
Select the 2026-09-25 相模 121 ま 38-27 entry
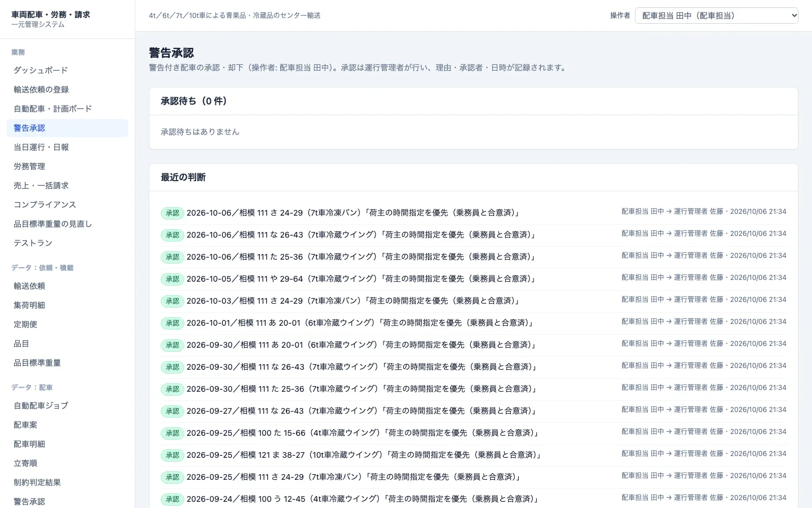pyautogui.click(x=474, y=455)
